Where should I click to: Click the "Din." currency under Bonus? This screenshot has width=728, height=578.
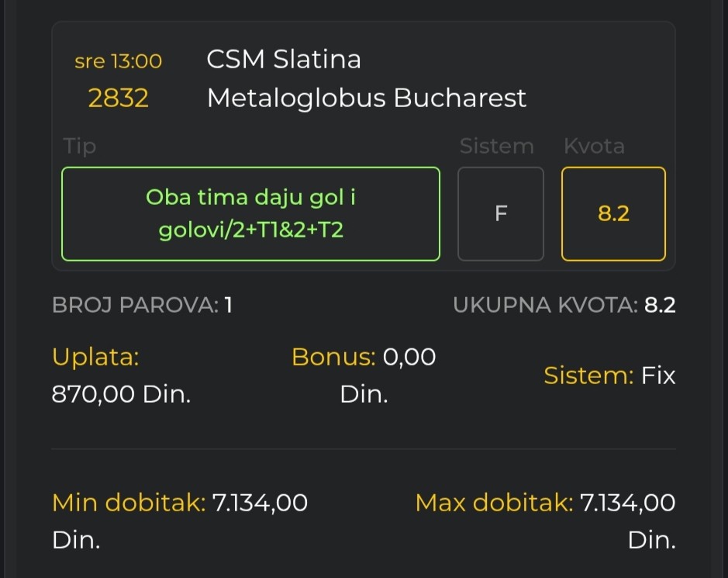point(364,395)
